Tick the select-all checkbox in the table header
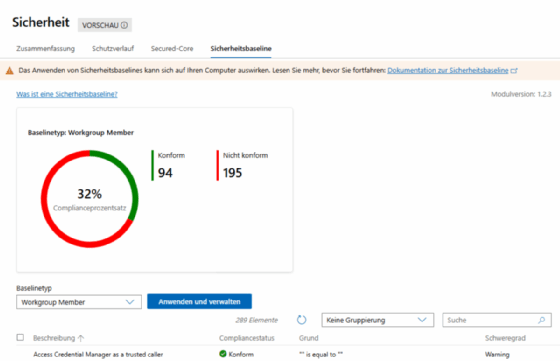This screenshot has height=361, width=560. [x=20, y=337]
